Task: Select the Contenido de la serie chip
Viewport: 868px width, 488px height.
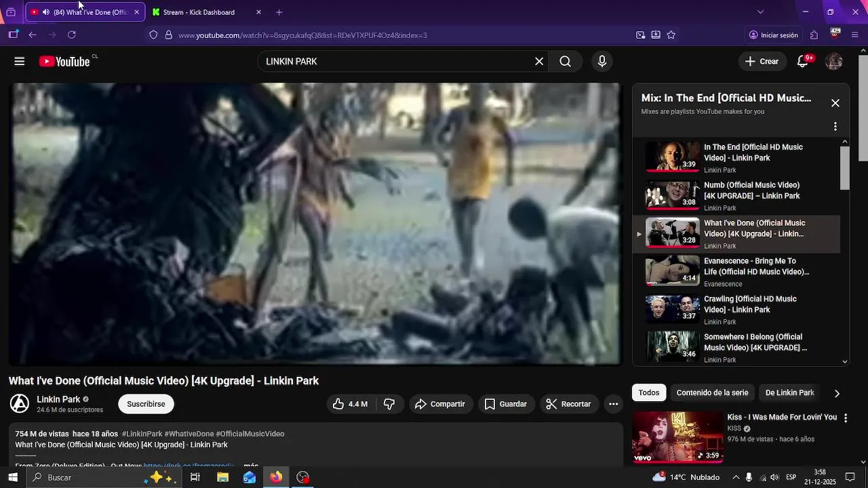Action: 712,393
